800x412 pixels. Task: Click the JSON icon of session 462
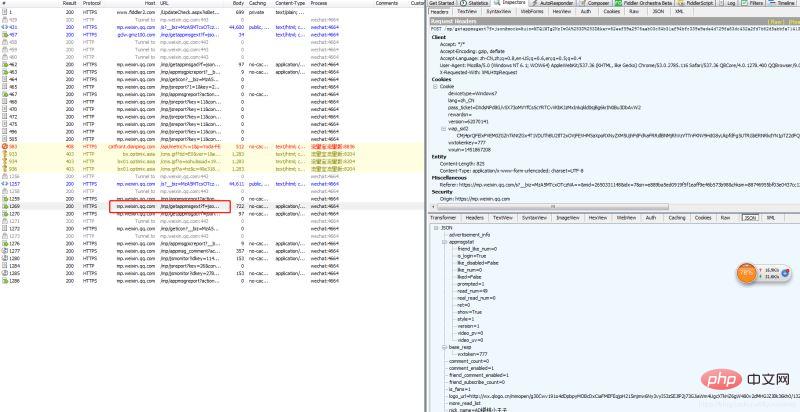[5, 65]
